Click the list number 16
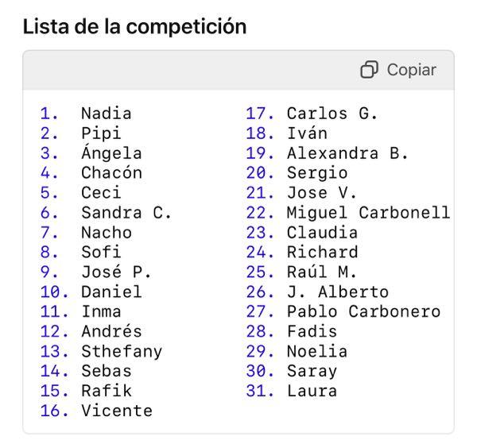This screenshot has width=477, height=448. pos(54,411)
